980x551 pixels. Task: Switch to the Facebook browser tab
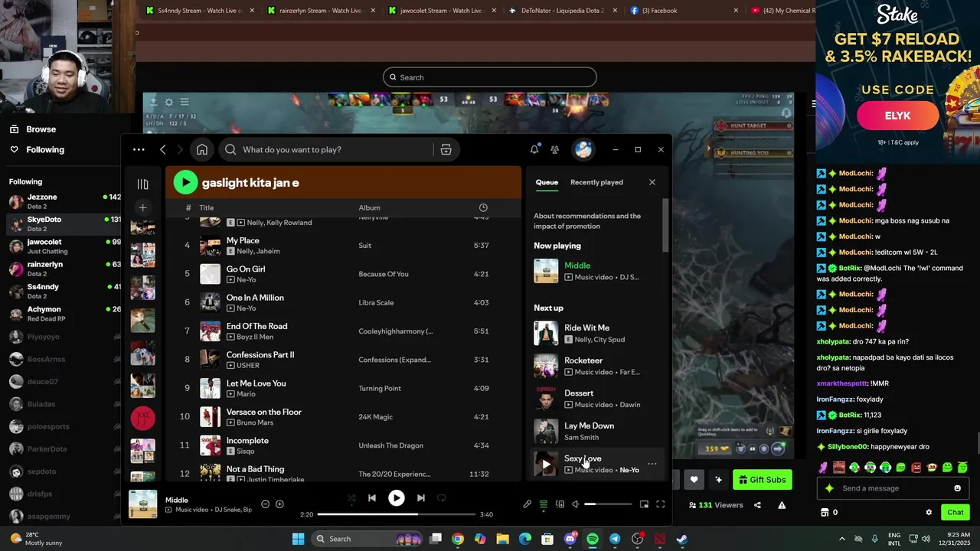(684, 11)
